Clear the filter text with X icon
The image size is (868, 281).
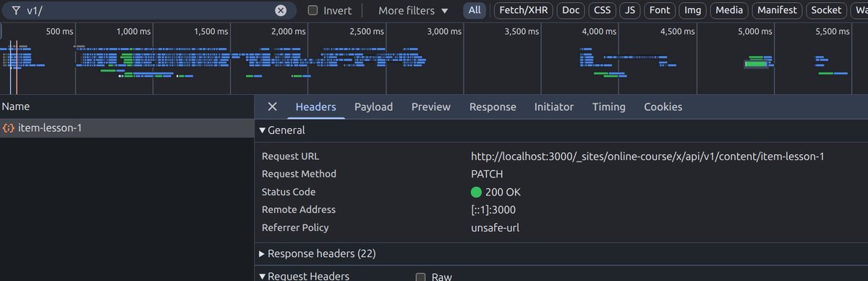(x=281, y=10)
